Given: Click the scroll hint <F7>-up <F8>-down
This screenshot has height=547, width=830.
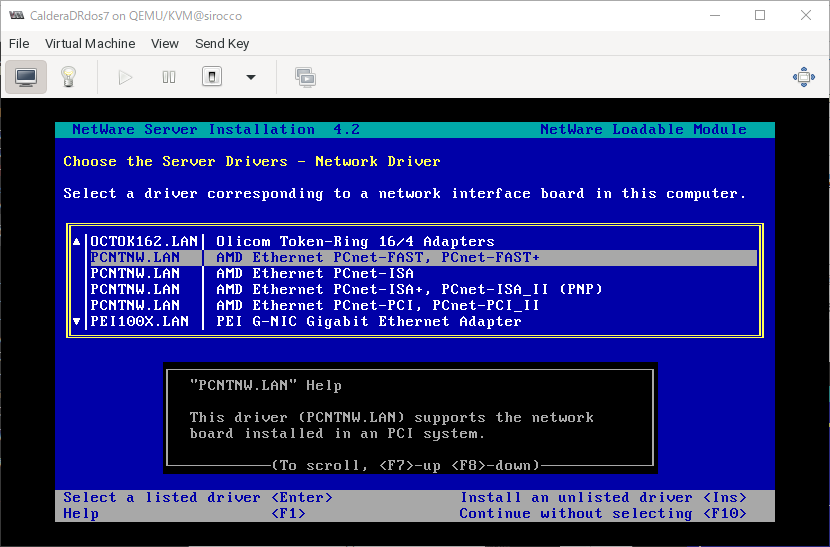Looking at the screenshot, I should pos(406,465).
